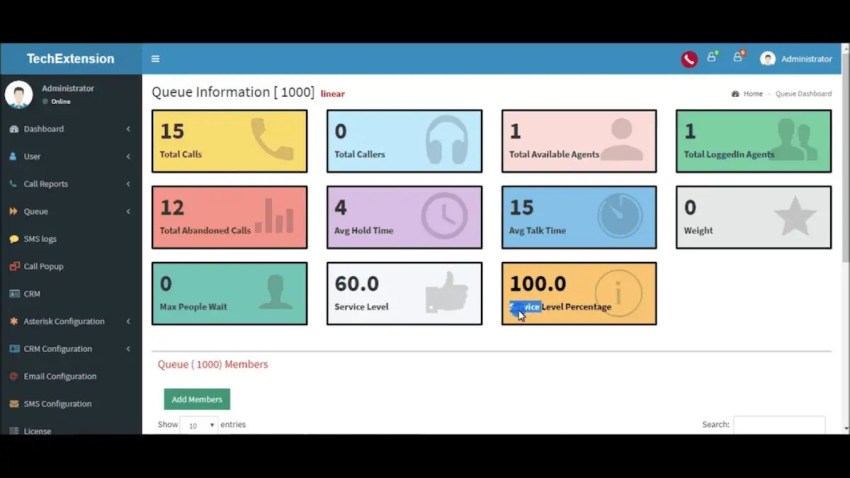This screenshot has height=478, width=850.
Task: Click the thumbs-up icon on Service Level card
Action: [x=446, y=293]
